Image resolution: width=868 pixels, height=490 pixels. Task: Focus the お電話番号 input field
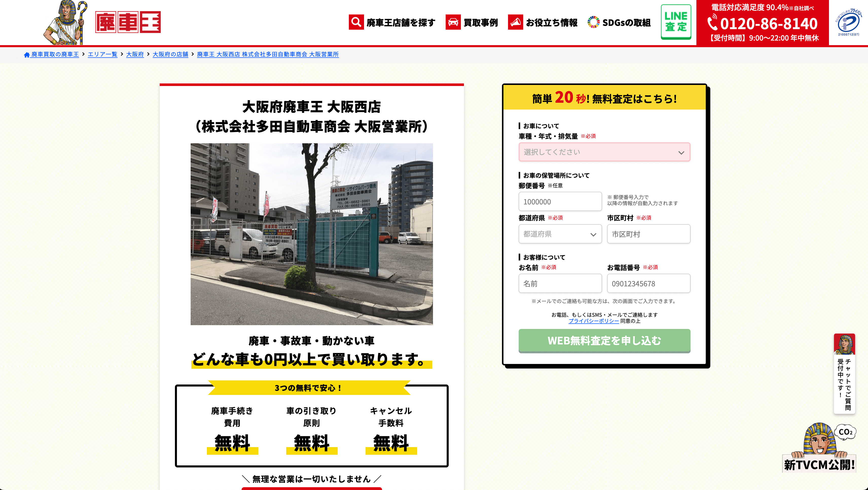coord(648,283)
